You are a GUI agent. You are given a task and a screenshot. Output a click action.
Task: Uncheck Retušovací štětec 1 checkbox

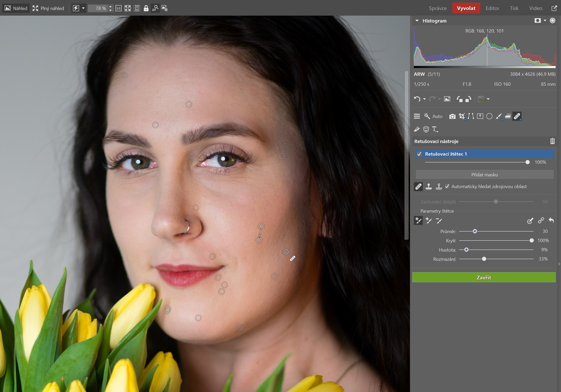[x=419, y=154]
